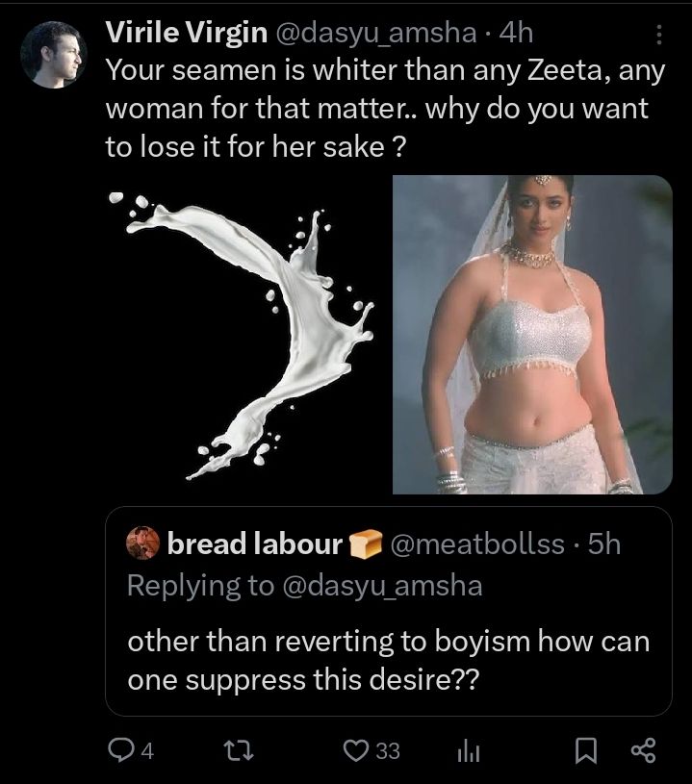This screenshot has width=692, height=784.
Task: Click the main tweet text body
Action: coord(375,108)
